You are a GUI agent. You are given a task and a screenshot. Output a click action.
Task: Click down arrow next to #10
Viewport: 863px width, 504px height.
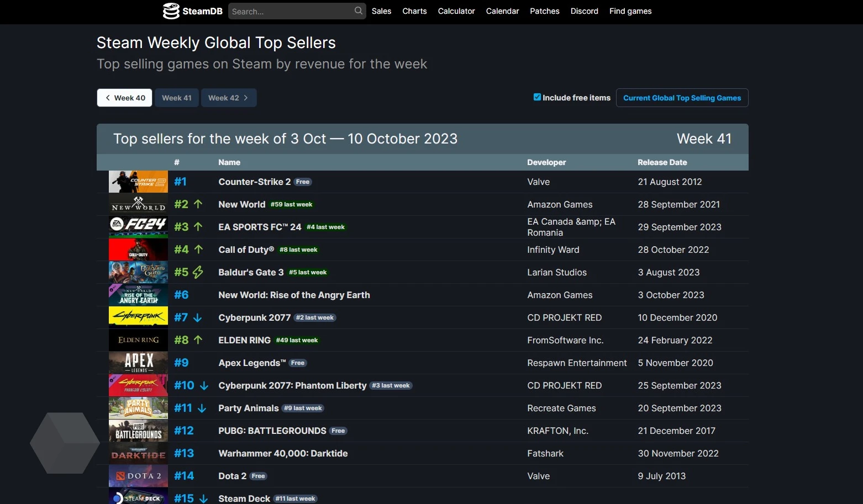pos(204,386)
